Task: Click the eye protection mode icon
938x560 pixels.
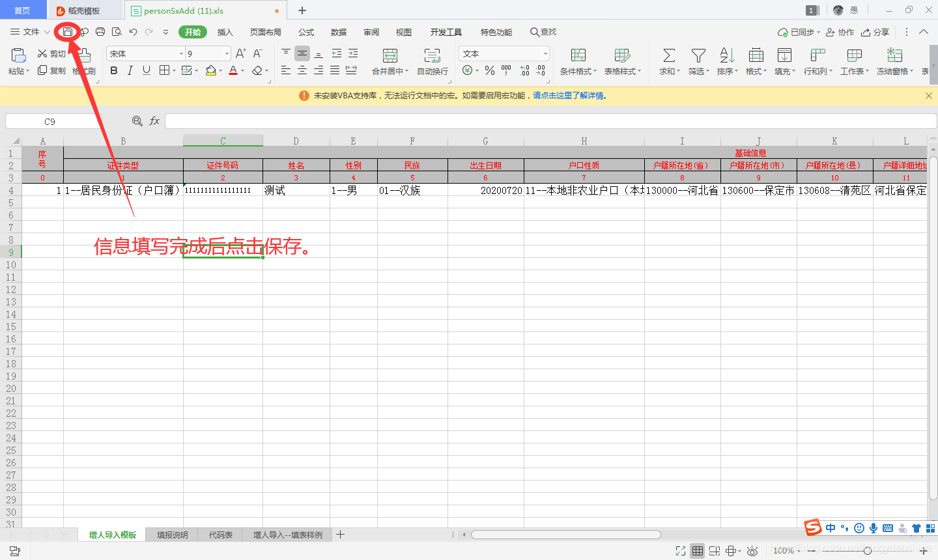Action: click(752, 551)
